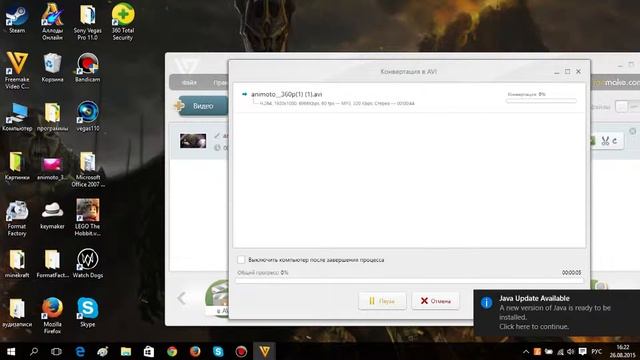Launch Sony Vegas Pro 11.0 shortcut
The width and height of the screenshot is (640, 360).
point(87,21)
